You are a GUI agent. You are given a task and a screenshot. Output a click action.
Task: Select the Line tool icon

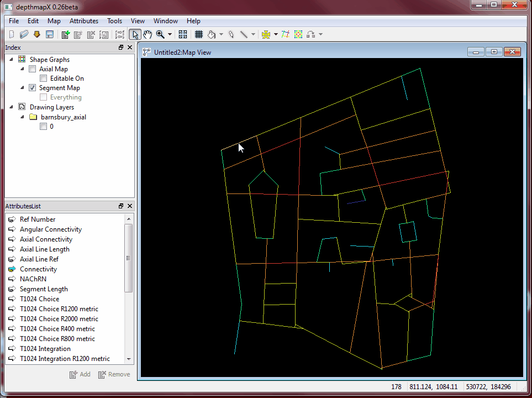pos(244,34)
